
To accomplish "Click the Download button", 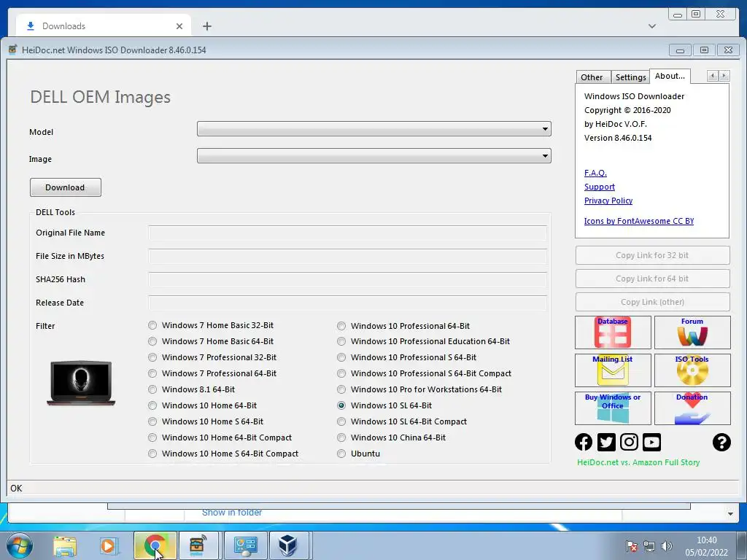I will coord(65,187).
